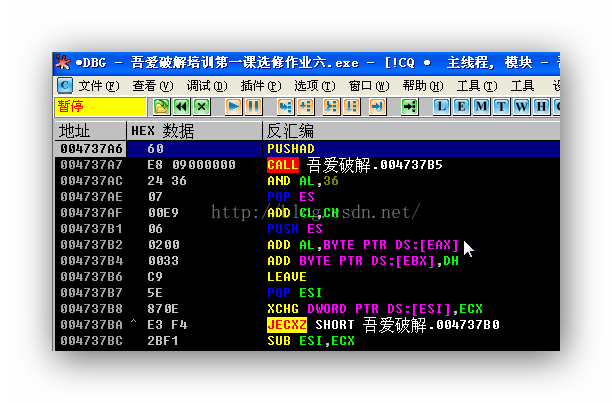Click hex bytes 2BF1
This screenshot has width=612, height=403.
pos(163,341)
